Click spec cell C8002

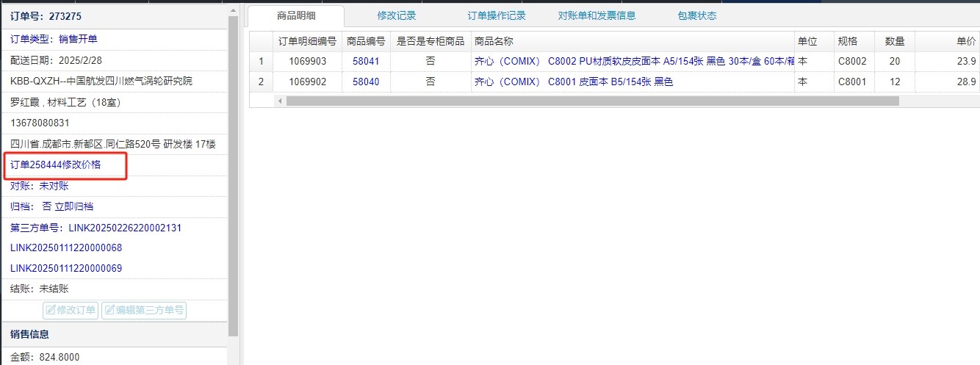[853, 61]
